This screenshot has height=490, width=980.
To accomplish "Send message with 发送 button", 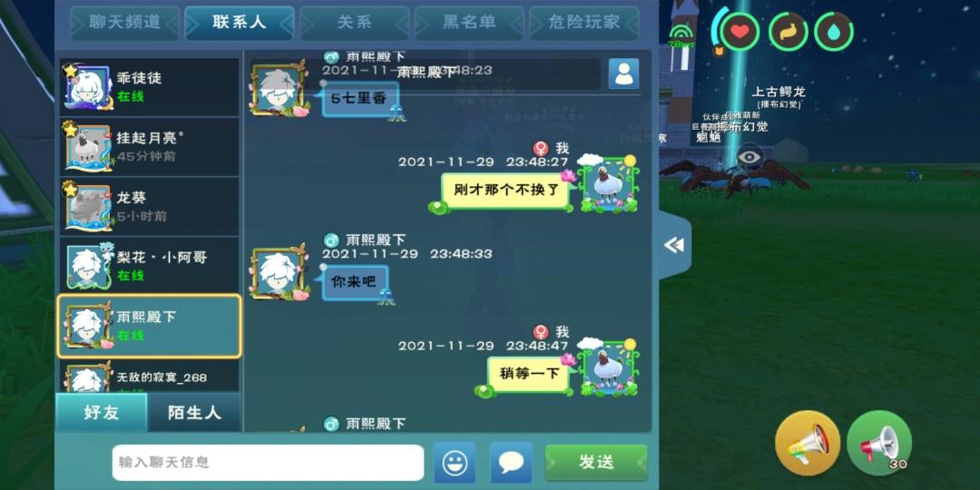I will 596,463.
